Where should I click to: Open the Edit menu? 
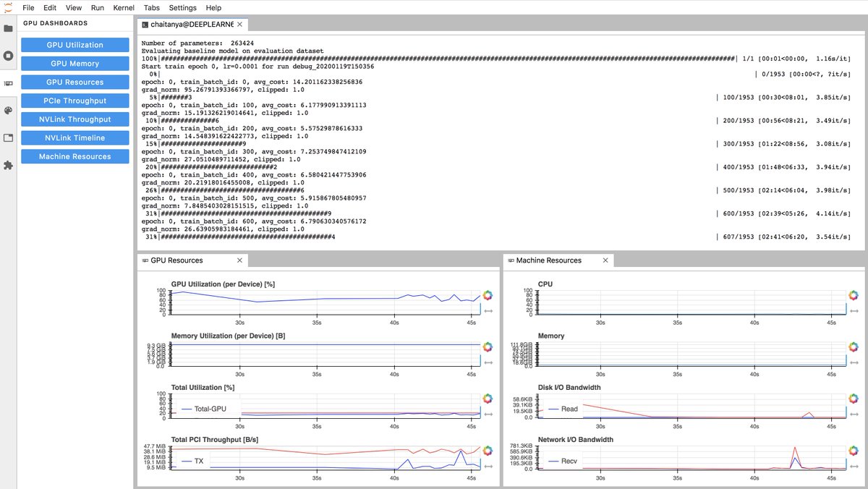click(50, 7)
